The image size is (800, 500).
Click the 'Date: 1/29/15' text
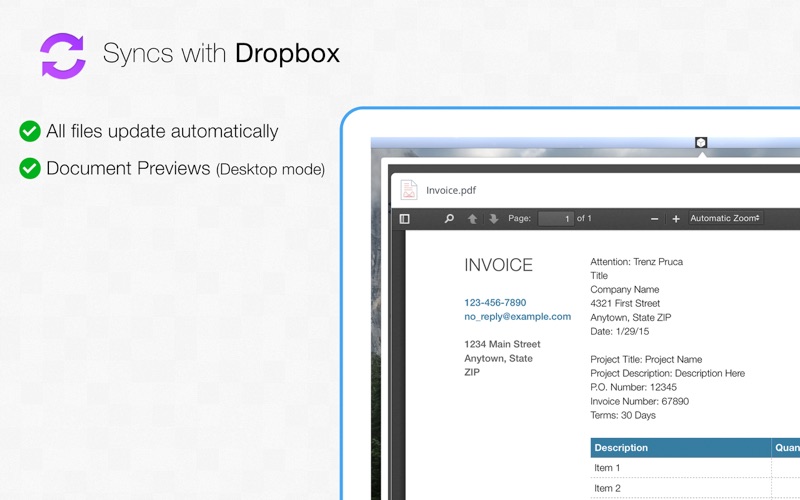pos(619,331)
